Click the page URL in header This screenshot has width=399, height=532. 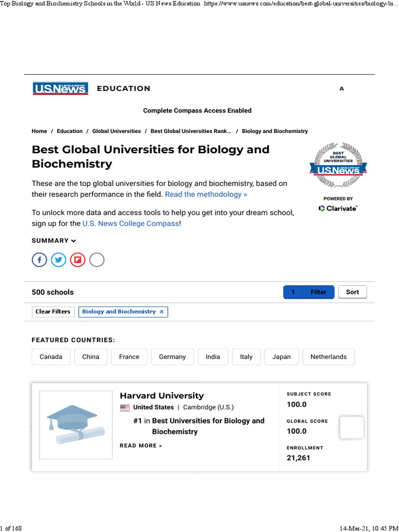coord(300,4)
